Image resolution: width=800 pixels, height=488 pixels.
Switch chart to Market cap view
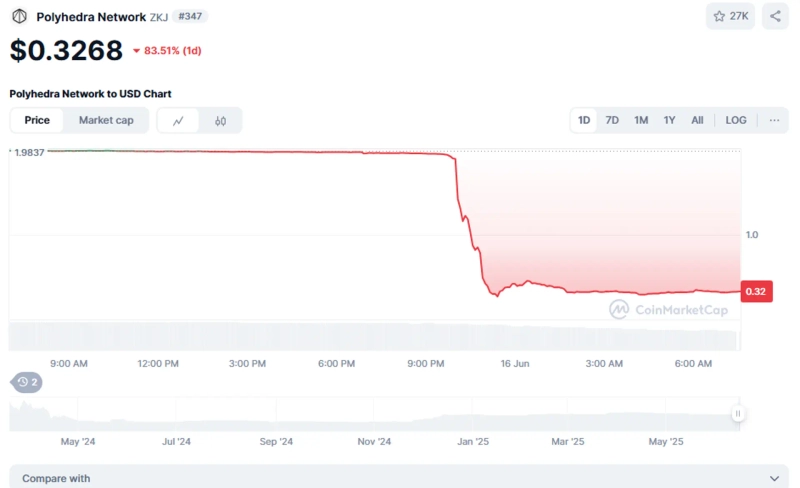click(106, 120)
